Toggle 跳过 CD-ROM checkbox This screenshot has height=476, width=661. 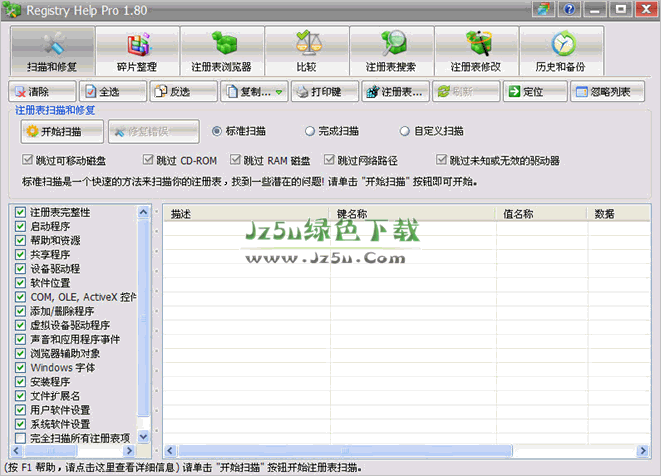tap(148, 160)
